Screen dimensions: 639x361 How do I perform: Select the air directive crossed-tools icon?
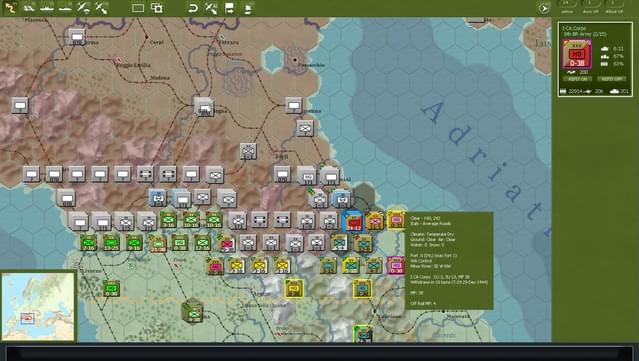click(x=101, y=8)
